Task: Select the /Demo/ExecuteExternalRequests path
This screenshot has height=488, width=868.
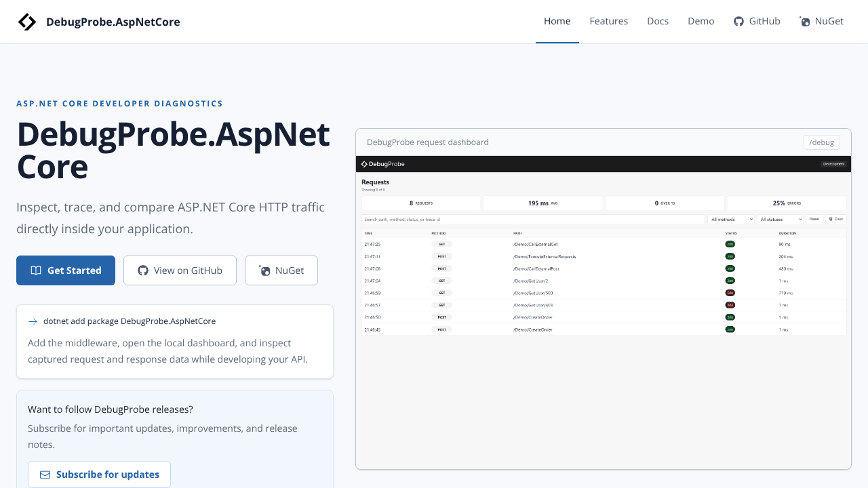Action: point(545,256)
